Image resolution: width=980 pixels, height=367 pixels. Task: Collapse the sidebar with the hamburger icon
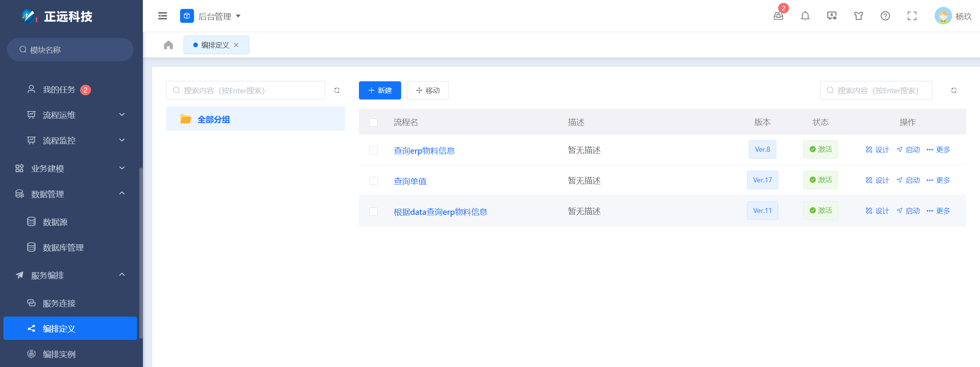tap(163, 16)
